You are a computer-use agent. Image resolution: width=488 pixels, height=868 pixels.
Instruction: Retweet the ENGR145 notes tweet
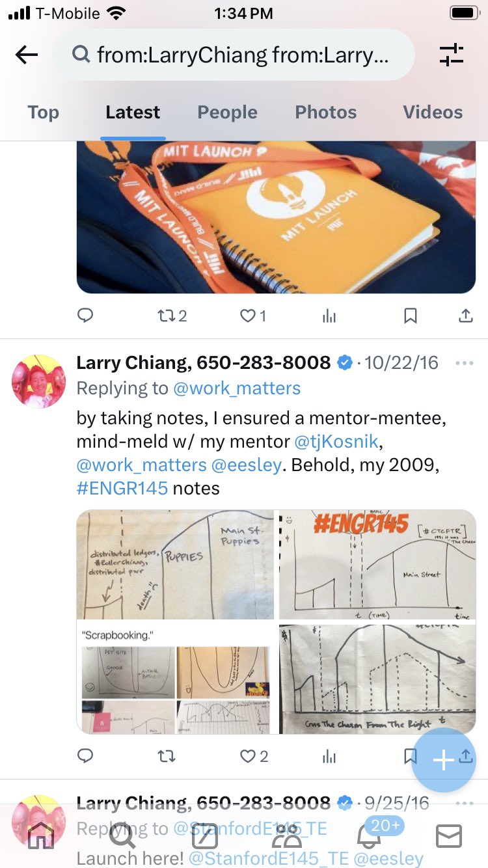[167, 756]
